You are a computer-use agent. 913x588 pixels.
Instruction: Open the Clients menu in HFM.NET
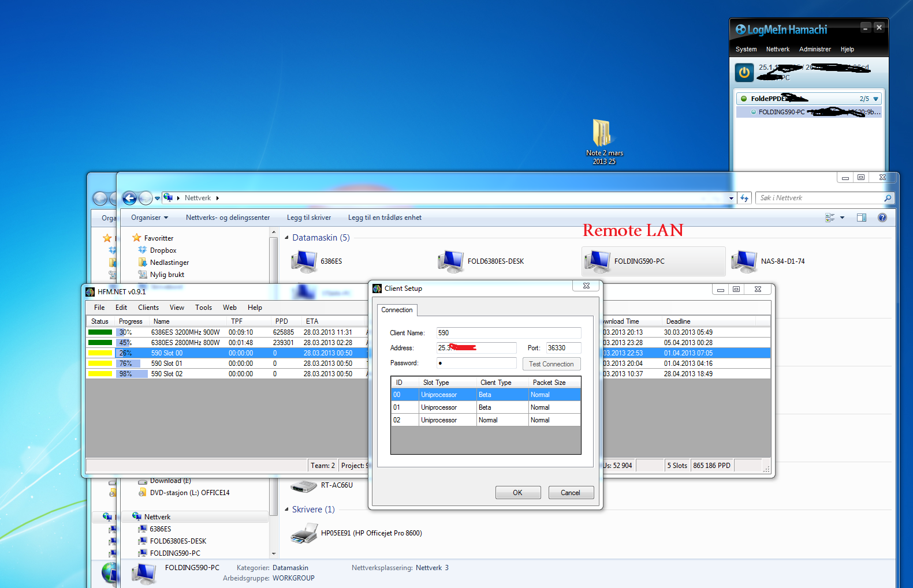tap(148, 308)
